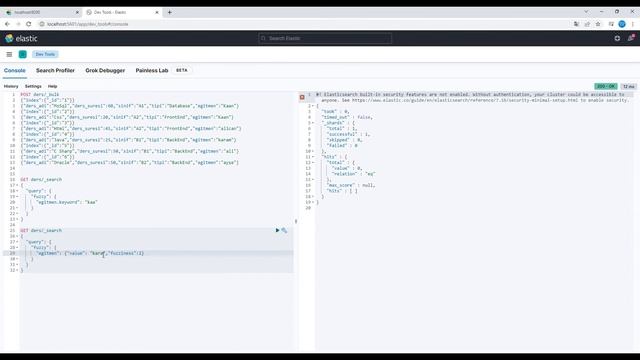Viewport: 640px width, 360px height.
Task: Collapse the fuzzy object at line 19
Action: (x=17, y=197)
